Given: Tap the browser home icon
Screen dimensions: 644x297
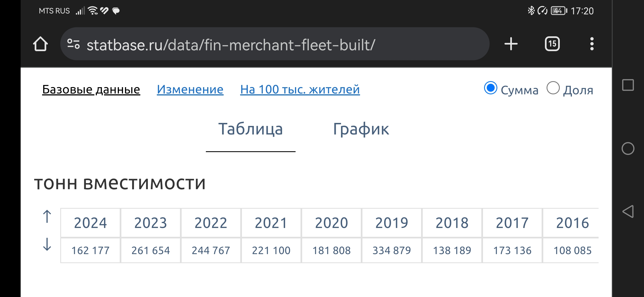Looking at the screenshot, I should [40, 44].
